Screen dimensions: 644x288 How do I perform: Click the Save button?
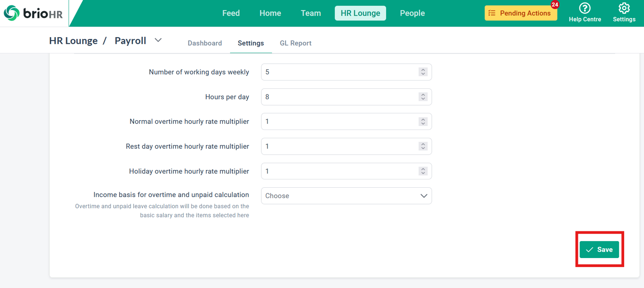[599, 249]
